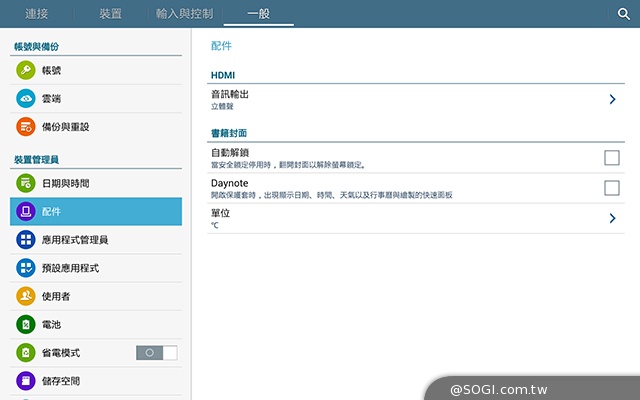
Task: Expand 音訊輸出 with its arrow
Action: click(x=612, y=99)
